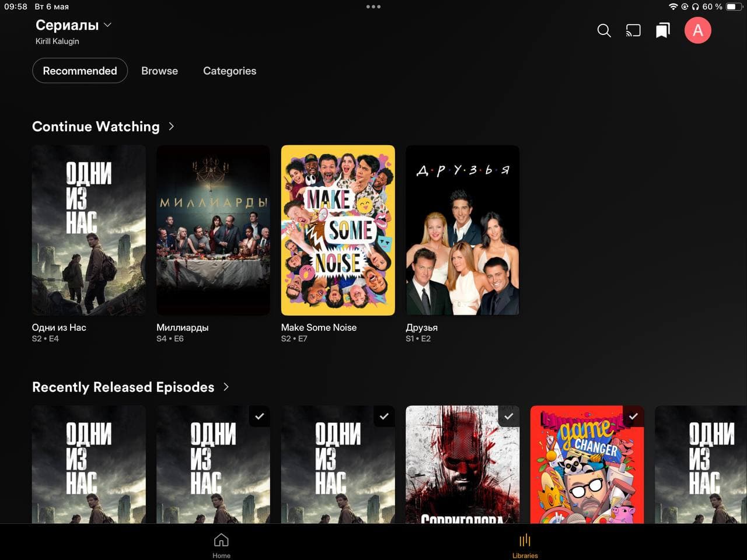The image size is (747, 560).
Task: Click the episode label 'S2 • E7'
Action: [x=294, y=338]
